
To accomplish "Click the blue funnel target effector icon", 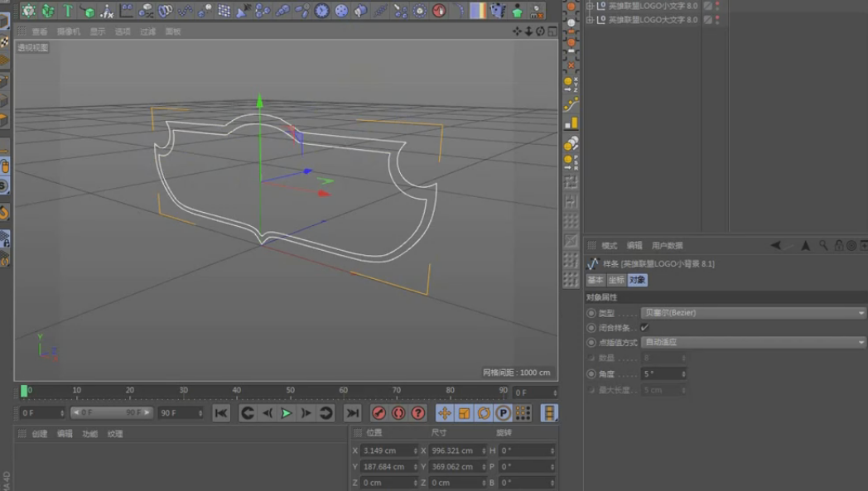I will tap(244, 11).
